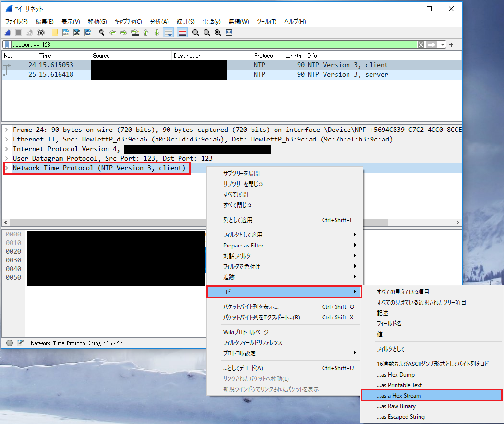Jump to the last packet
Viewport: 504px width, 424px height.
pyautogui.click(x=157, y=33)
